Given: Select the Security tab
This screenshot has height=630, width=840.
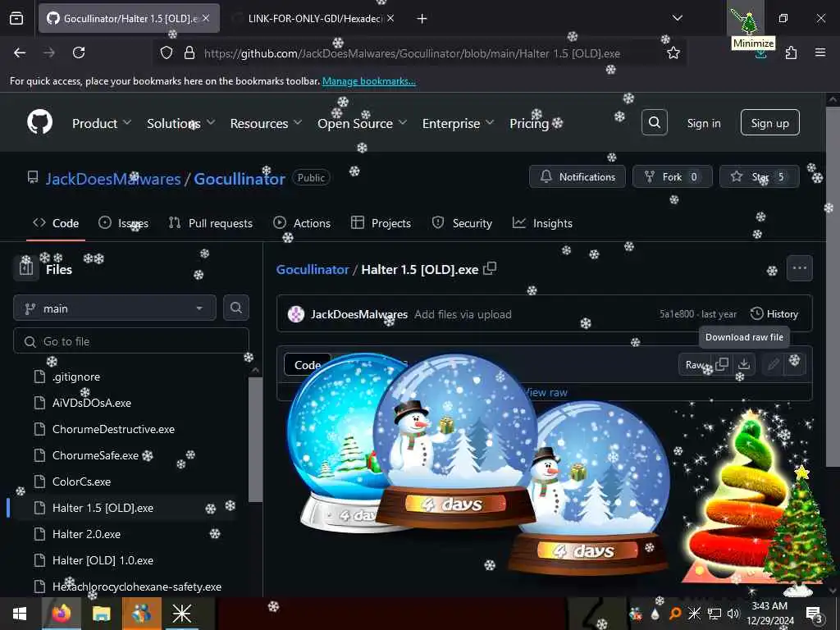Looking at the screenshot, I should click(x=462, y=223).
